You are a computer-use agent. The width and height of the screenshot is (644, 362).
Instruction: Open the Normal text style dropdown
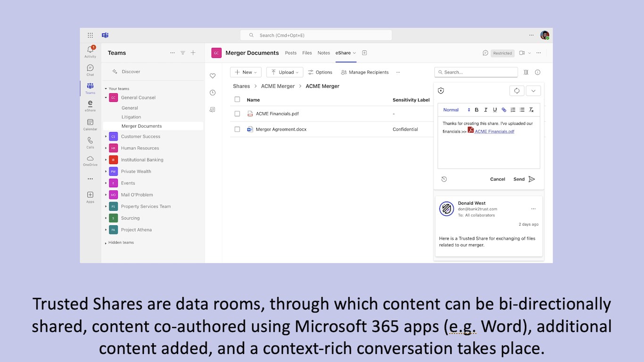(456, 110)
